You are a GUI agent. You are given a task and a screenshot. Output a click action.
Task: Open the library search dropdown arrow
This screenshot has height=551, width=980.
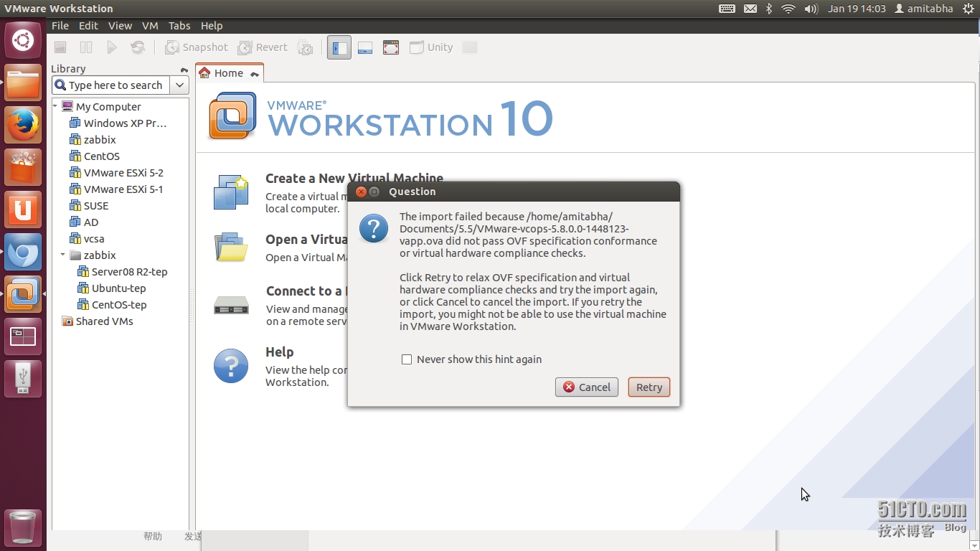point(179,85)
